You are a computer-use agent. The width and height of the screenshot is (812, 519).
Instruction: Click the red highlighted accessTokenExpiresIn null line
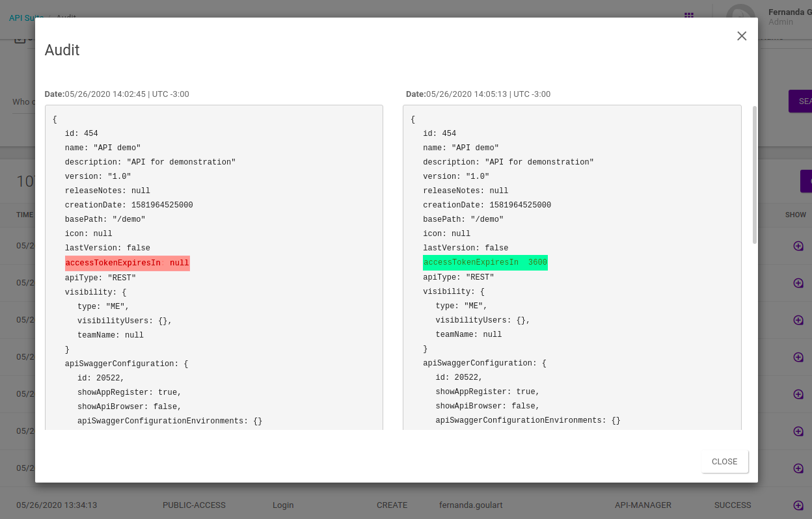click(127, 263)
